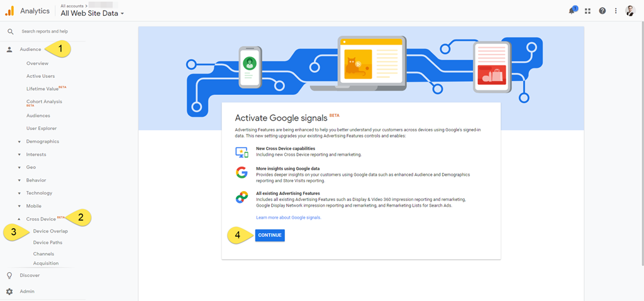Click the New Cross Device capabilities text
The height and width of the screenshot is (301, 644).
point(286,148)
